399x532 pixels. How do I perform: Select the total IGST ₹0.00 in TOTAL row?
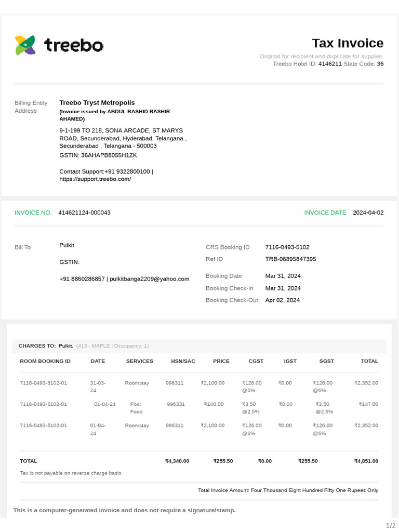[x=264, y=461]
